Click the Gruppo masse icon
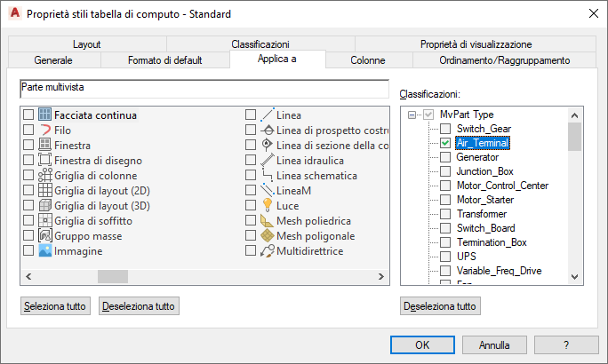 click(44, 235)
